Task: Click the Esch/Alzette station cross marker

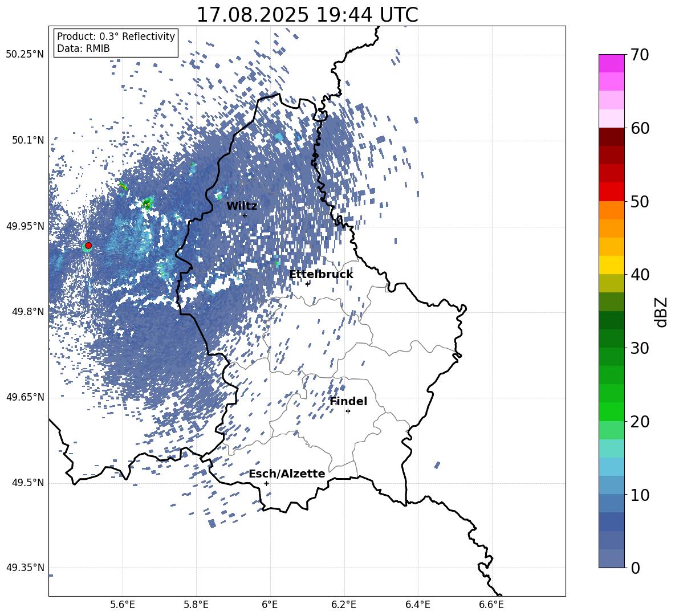Action: click(266, 483)
